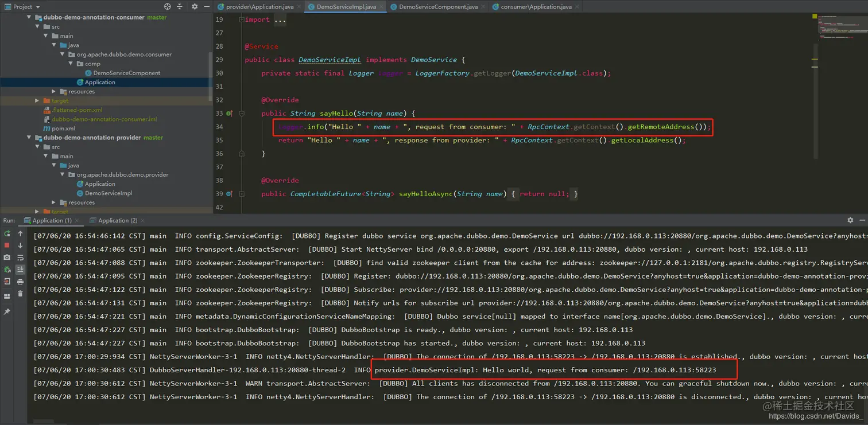Print the console output

(20, 282)
